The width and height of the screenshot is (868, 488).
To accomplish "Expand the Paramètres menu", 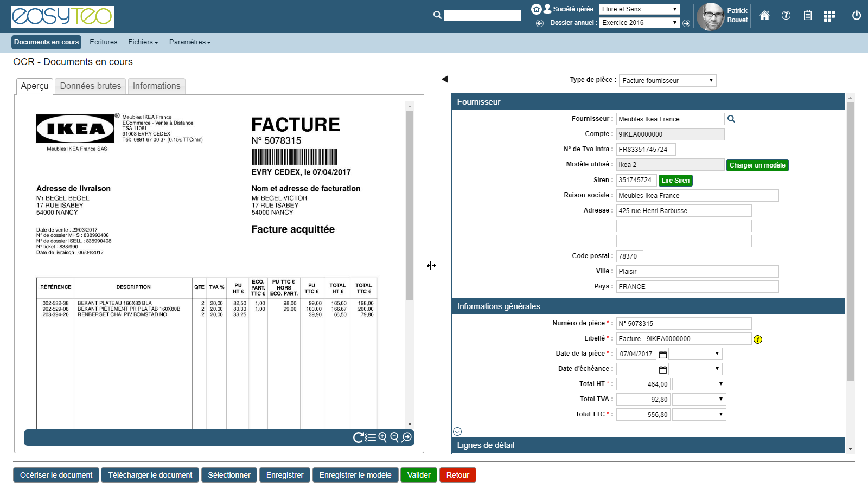I will [190, 42].
